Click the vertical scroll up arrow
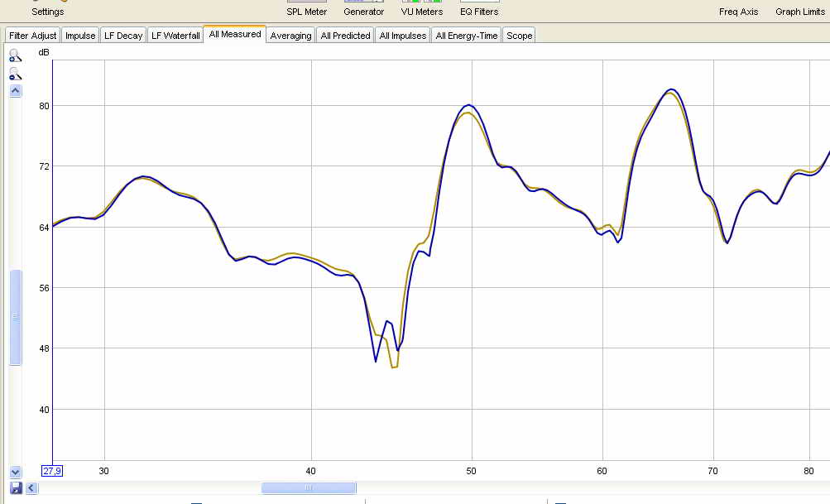830x504 pixels. (16, 91)
